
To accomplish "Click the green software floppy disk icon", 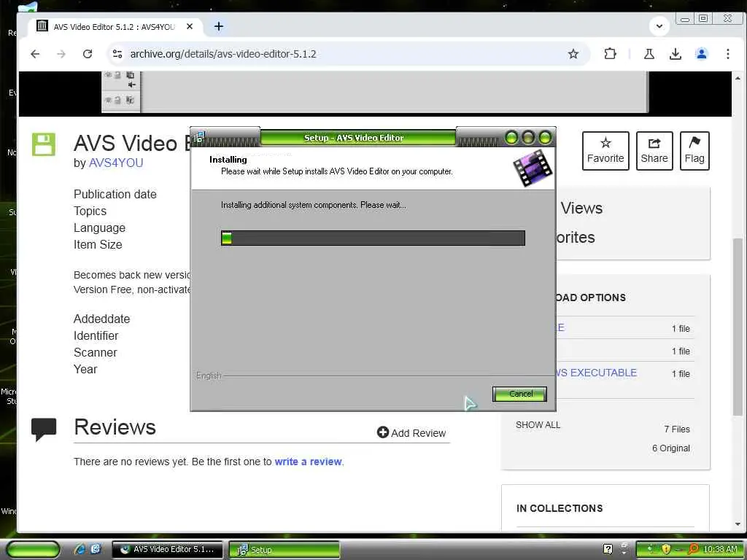I will click(44, 144).
